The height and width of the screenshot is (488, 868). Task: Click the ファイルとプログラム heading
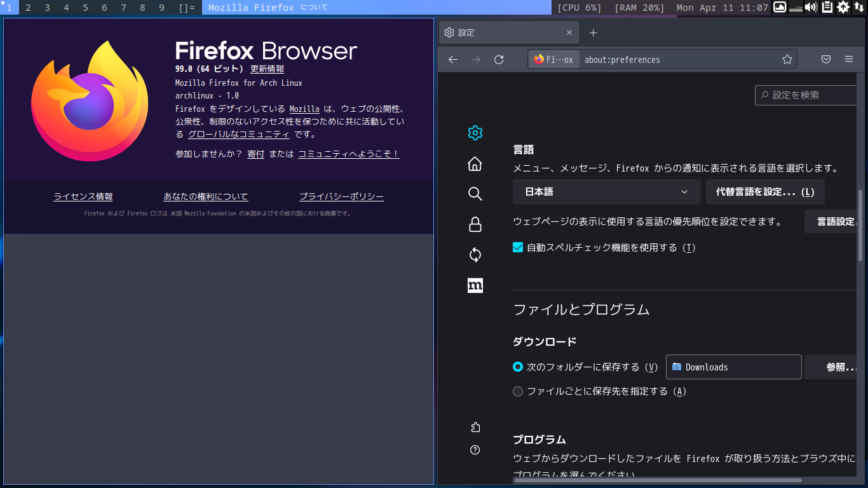pos(581,309)
